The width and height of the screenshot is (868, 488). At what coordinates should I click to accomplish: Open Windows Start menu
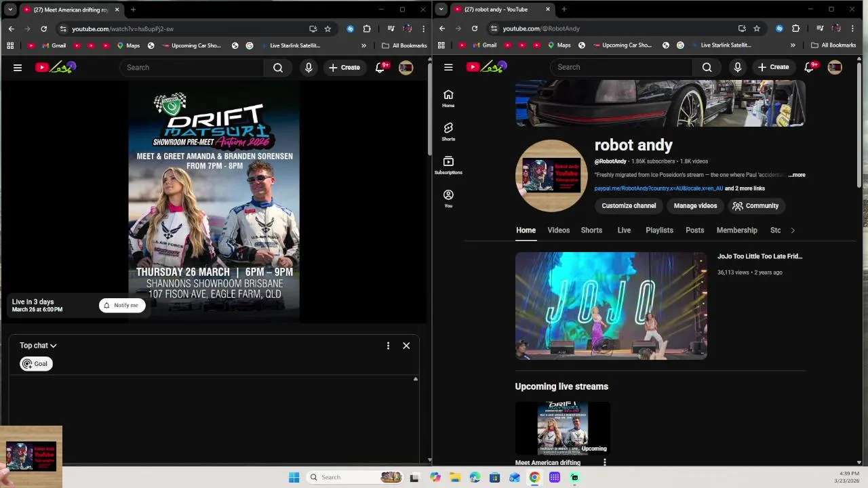coord(294,477)
